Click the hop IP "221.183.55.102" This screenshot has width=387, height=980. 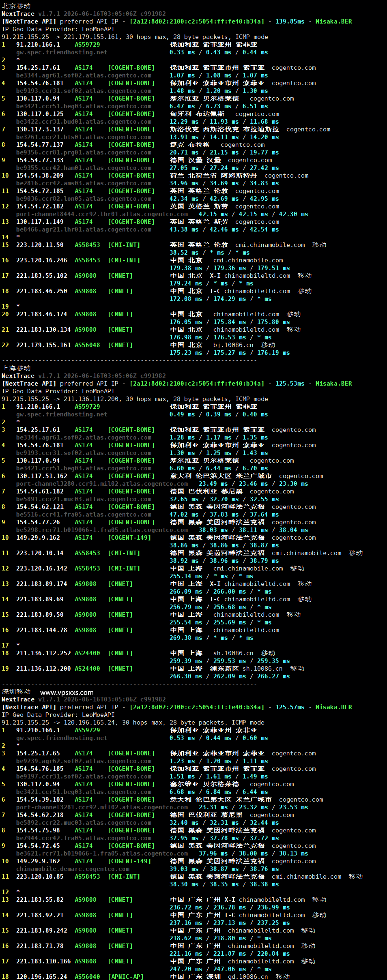tap(42, 276)
